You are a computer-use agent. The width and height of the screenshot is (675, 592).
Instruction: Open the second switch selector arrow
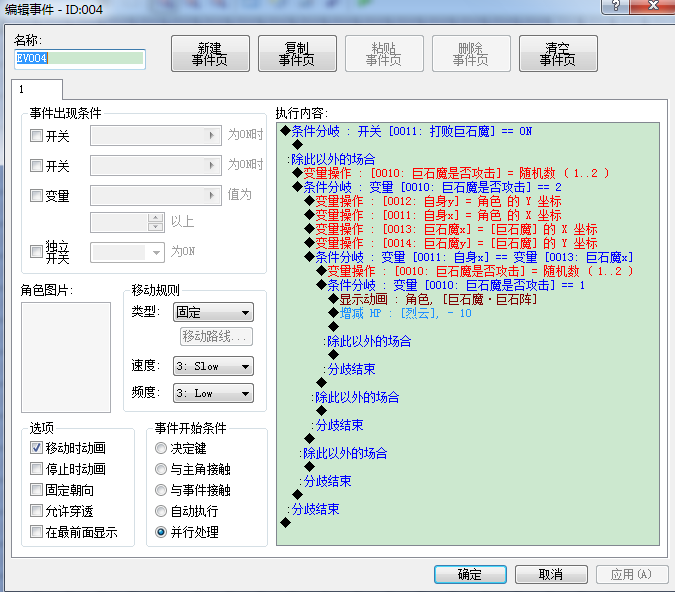pos(211,165)
